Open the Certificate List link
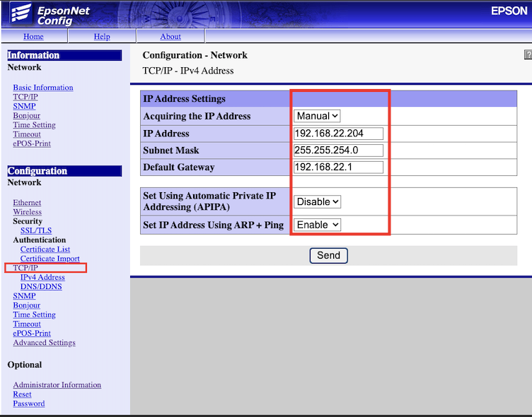Image resolution: width=532 pixels, height=417 pixels. point(45,249)
